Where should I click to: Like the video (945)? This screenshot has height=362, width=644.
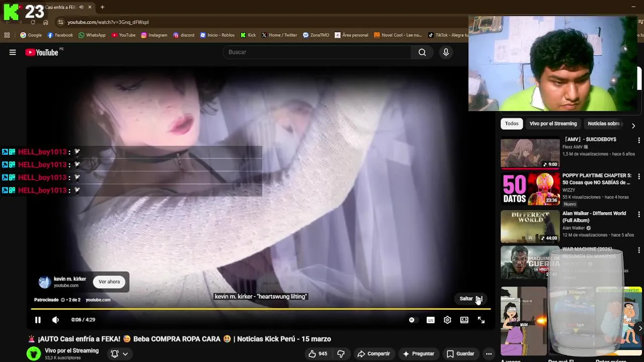[x=317, y=354]
